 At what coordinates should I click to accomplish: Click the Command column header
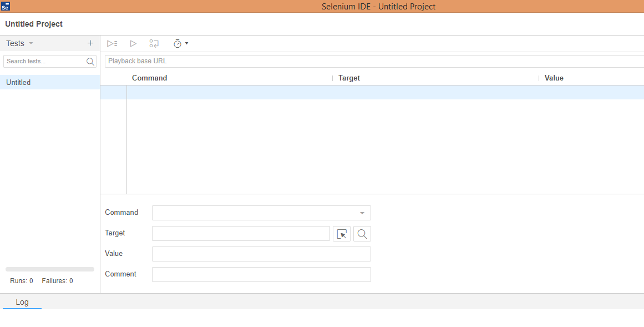150,78
